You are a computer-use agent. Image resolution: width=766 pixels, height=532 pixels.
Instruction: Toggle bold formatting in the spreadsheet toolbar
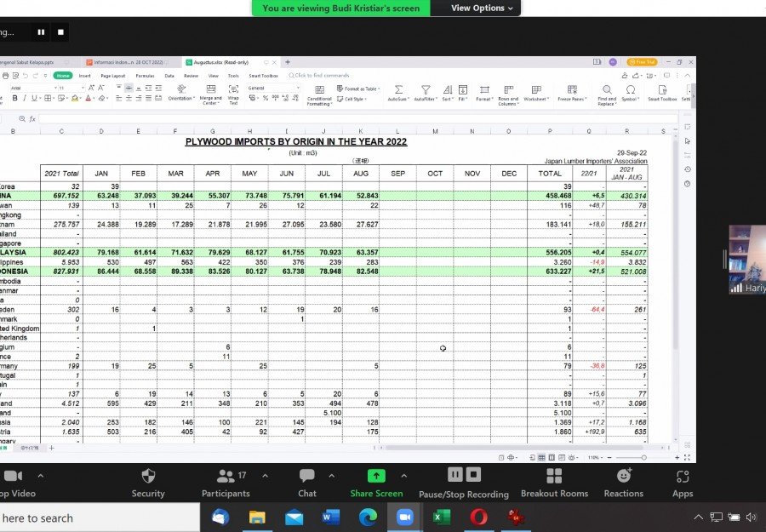pyautogui.click(x=14, y=98)
